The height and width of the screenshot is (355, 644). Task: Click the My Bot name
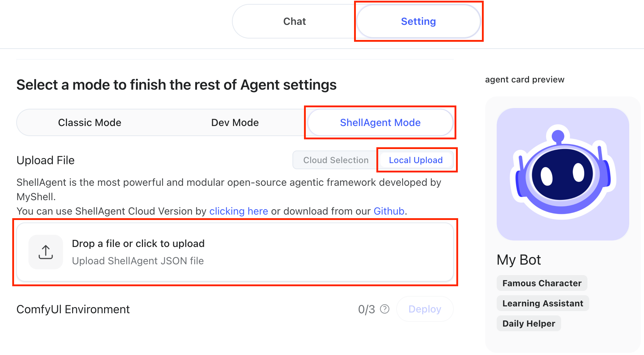(519, 260)
